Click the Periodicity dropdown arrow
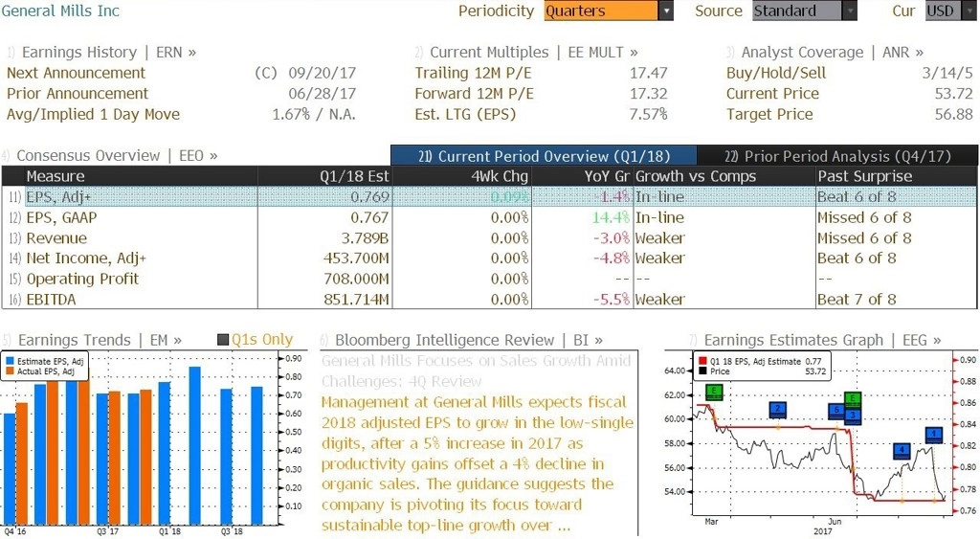 tap(666, 11)
